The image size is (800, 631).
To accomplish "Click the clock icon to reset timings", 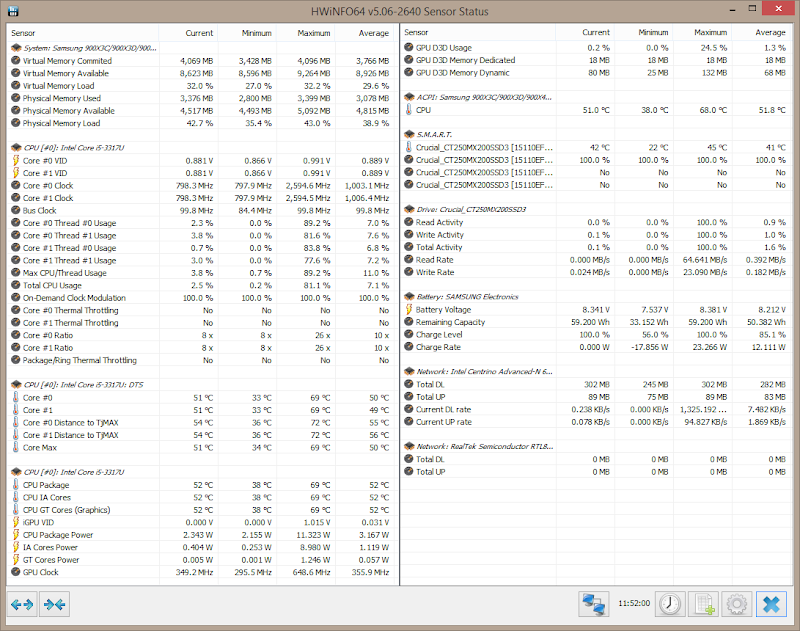I will [670, 604].
